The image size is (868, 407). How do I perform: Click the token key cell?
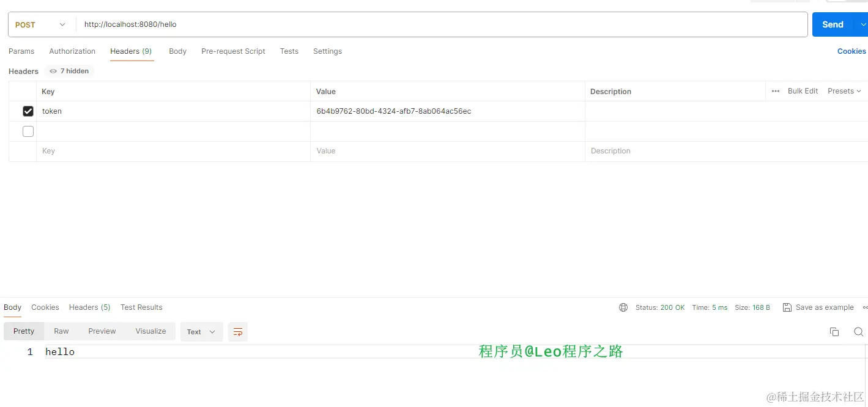tap(173, 111)
